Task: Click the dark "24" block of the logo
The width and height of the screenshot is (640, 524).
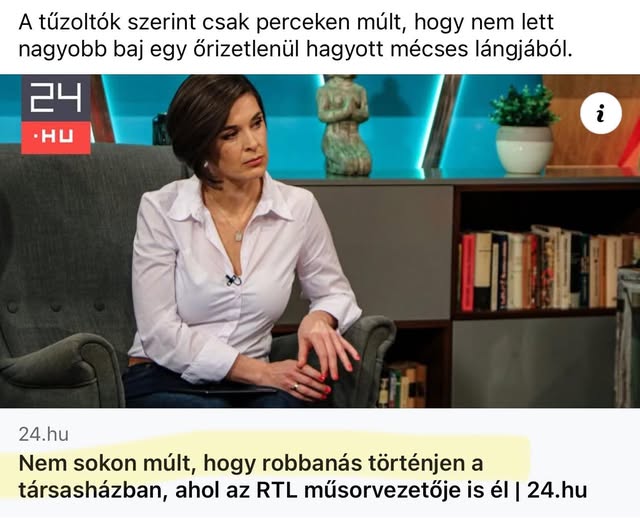Action: pos(56,98)
